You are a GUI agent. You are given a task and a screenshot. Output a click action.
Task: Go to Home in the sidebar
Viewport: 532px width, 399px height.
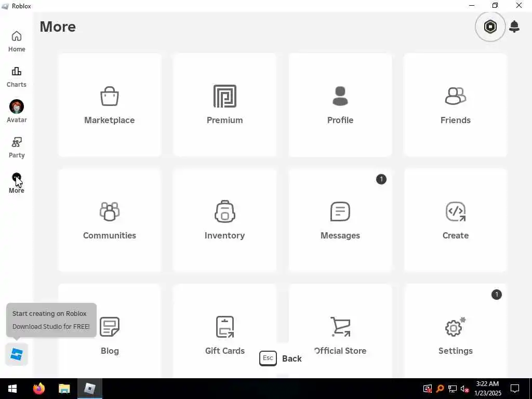17,42
